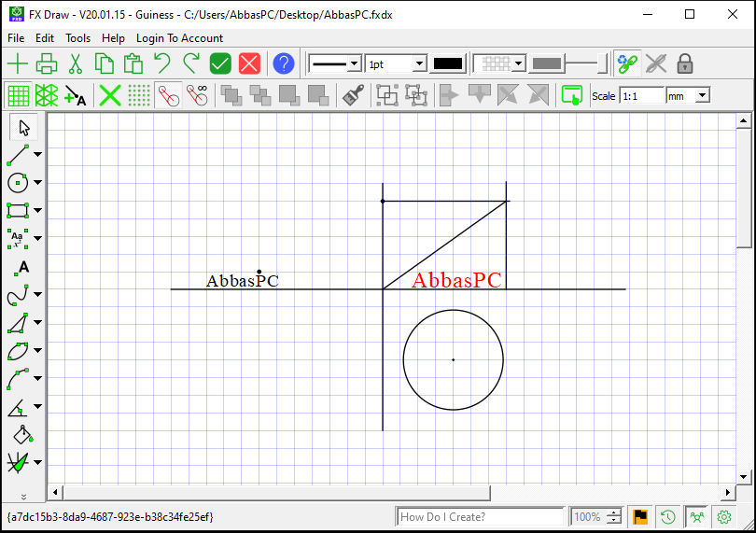Image resolution: width=756 pixels, height=533 pixels.
Task: Click the Copy icon
Action: [x=105, y=63]
